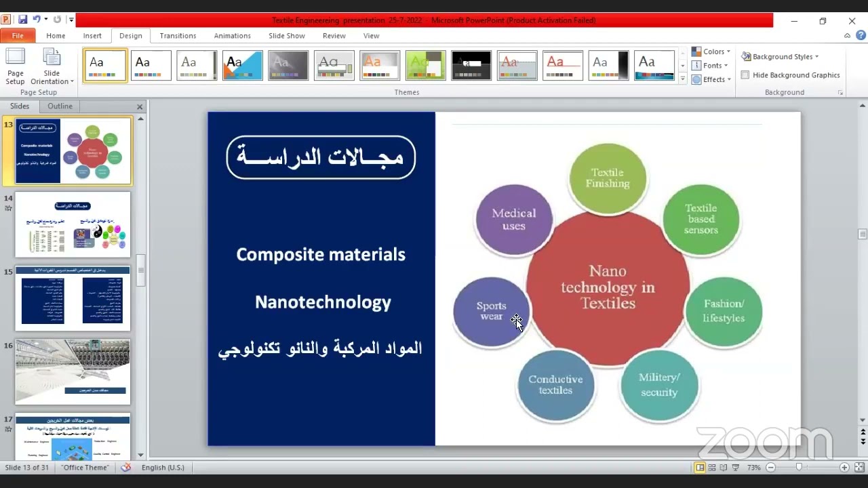Expand the full Themes gallery
The image size is (868, 488).
[x=683, y=79]
